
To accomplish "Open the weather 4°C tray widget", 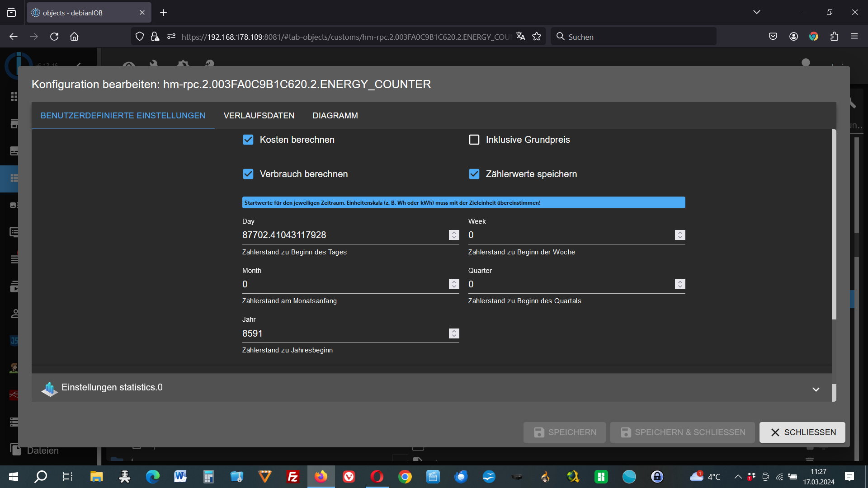I will coord(705,477).
